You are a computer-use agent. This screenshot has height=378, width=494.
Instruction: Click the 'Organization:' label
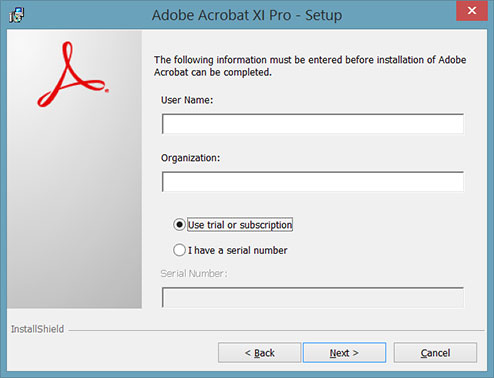190,158
